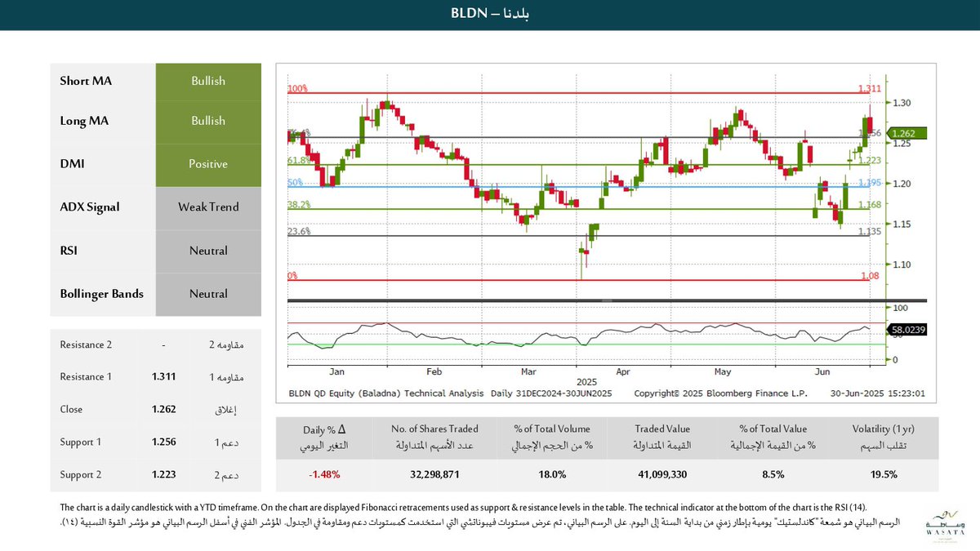Image resolution: width=980 pixels, height=551 pixels.
Task: Click the Bullish cell beside Short MA
Action: 208,81
